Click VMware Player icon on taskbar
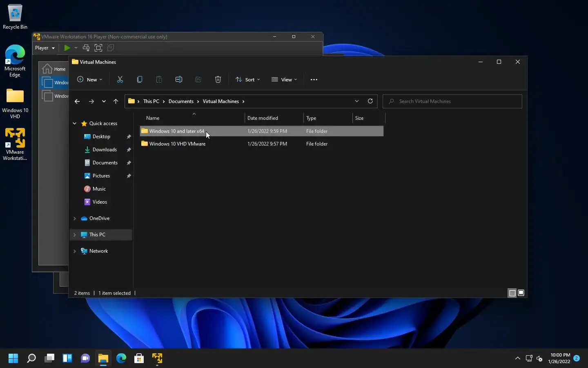Screen dimensions: 588x368 [x=157, y=359]
